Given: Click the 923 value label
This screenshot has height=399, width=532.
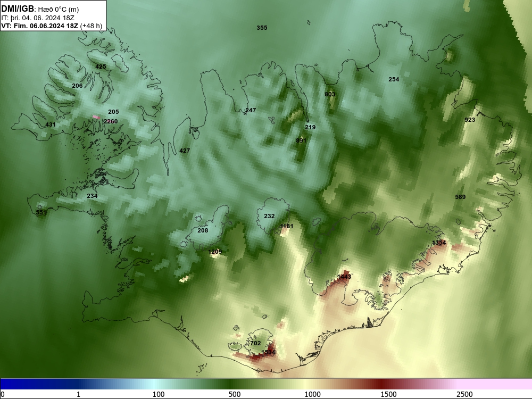Looking at the screenshot, I should click(470, 120).
